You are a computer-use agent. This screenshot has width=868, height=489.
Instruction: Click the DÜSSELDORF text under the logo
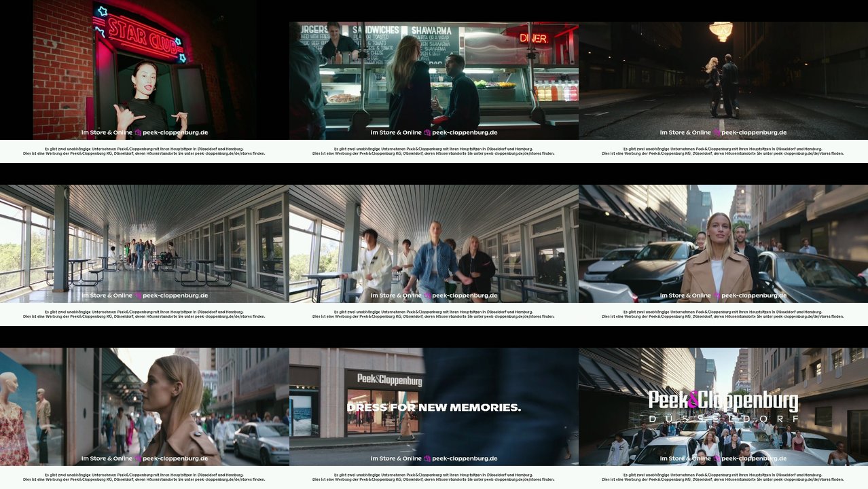(723, 419)
